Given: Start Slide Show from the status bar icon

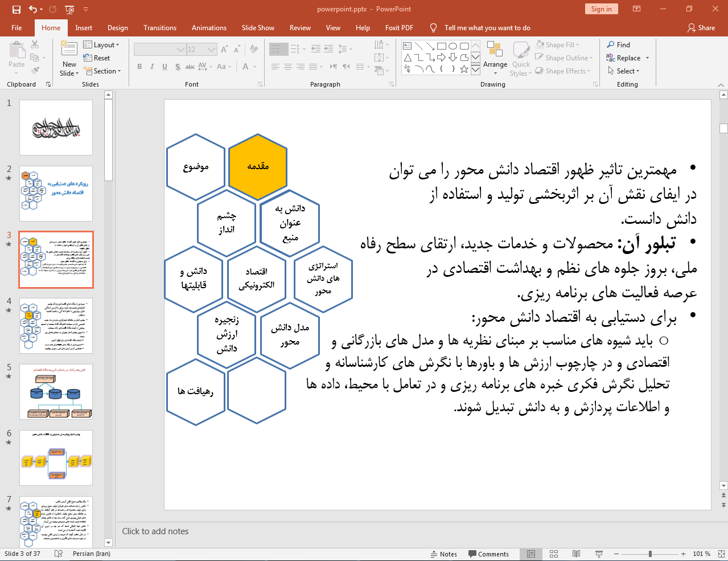Looking at the screenshot, I should [599, 554].
